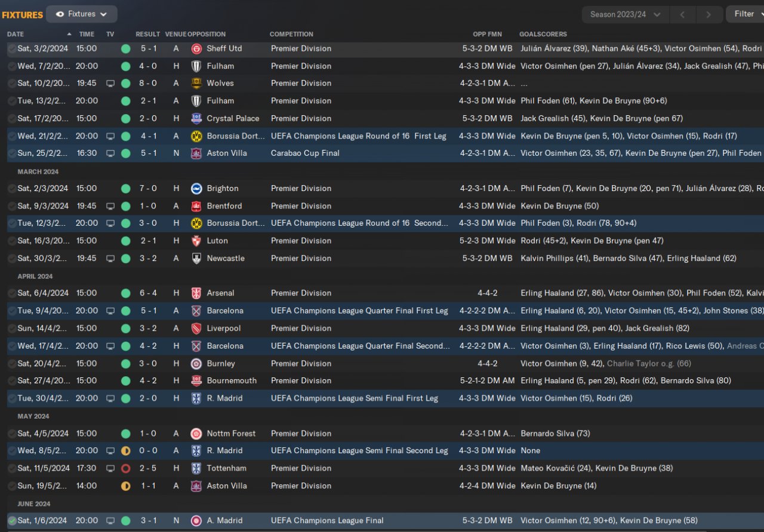Click Aston Villa badge in Carabao Cup Final row
Image resolution: width=764 pixels, height=532 pixels.
click(x=196, y=153)
